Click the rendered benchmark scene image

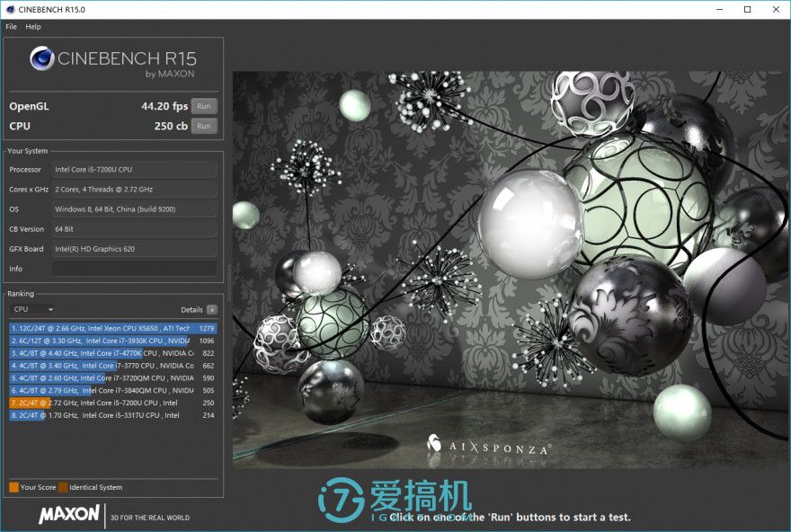pos(510,270)
